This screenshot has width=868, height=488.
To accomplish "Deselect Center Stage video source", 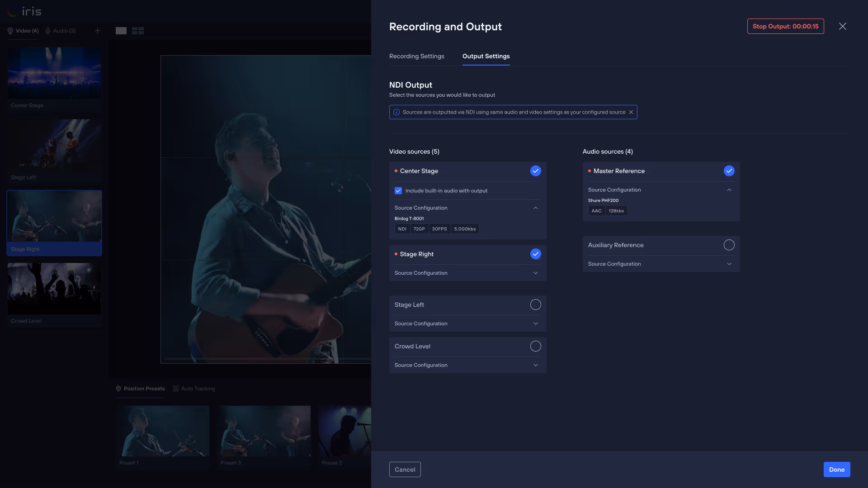I will (535, 171).
